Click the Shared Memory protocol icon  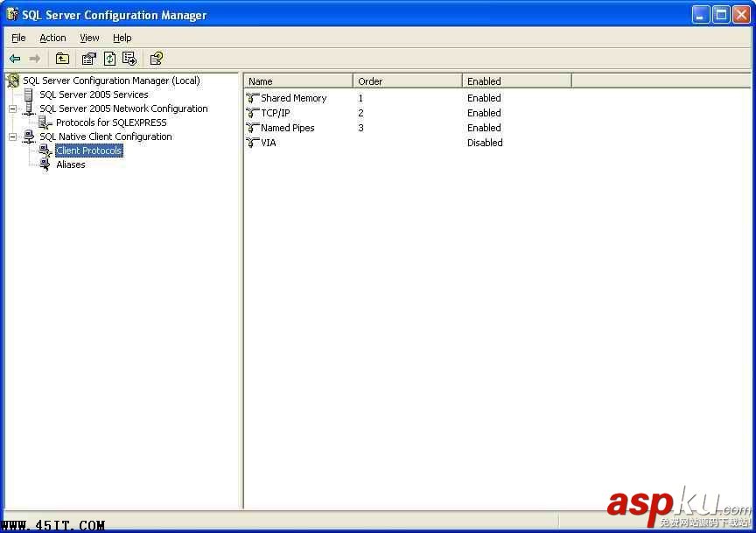(253, 98)
